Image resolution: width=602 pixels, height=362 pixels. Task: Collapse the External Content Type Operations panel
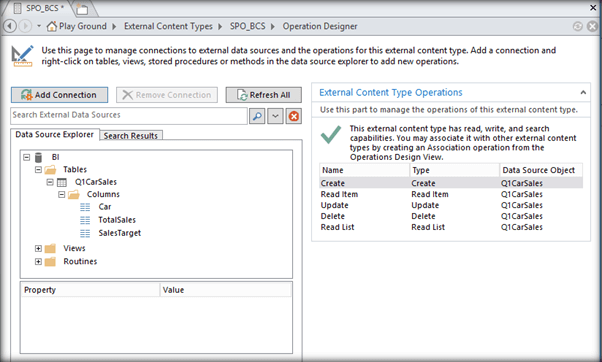click(583, 93)
